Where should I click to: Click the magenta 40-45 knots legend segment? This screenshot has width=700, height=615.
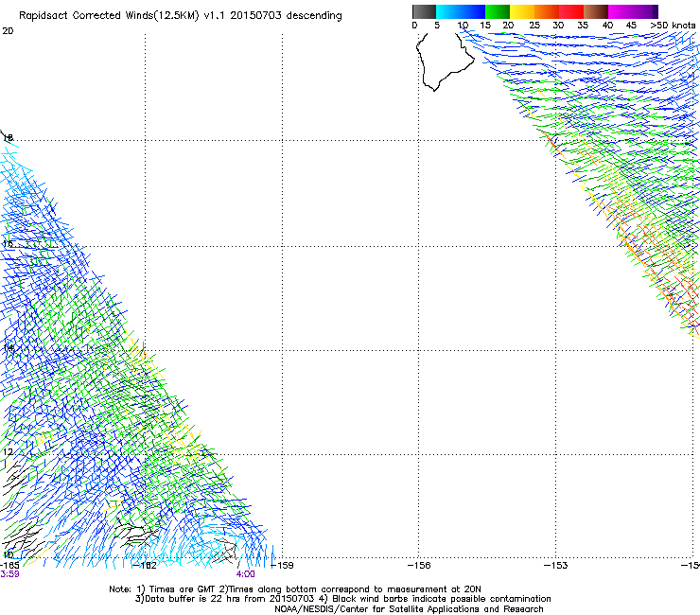(621, 11)
